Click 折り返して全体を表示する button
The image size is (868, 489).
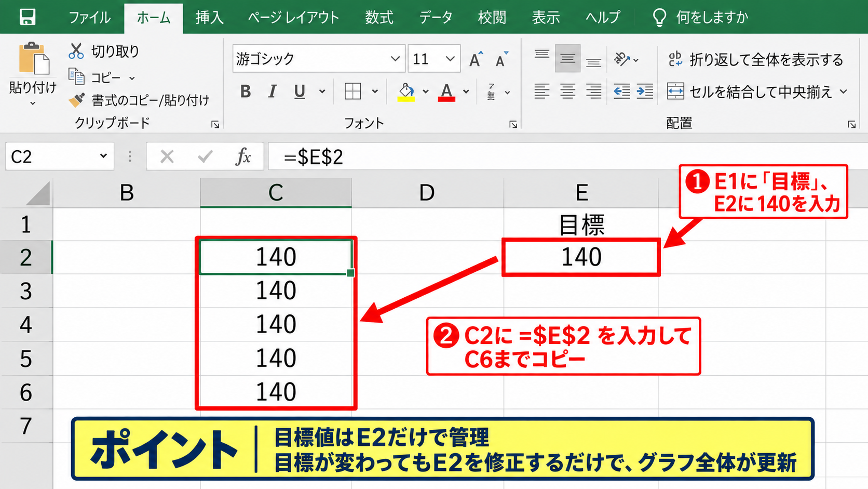click(x=756, y=59)
